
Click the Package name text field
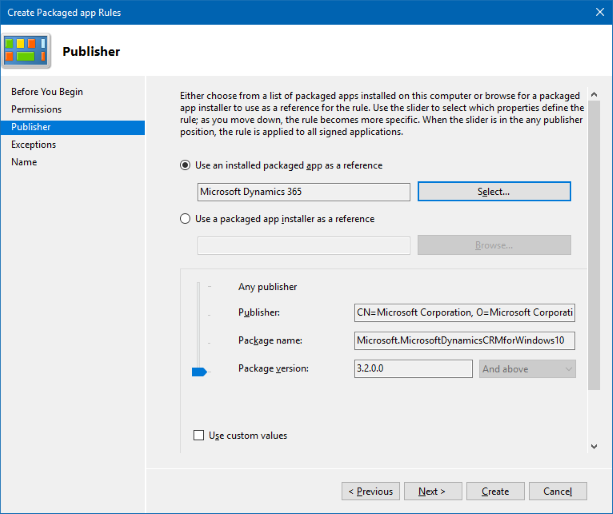[x=464, y=341]
